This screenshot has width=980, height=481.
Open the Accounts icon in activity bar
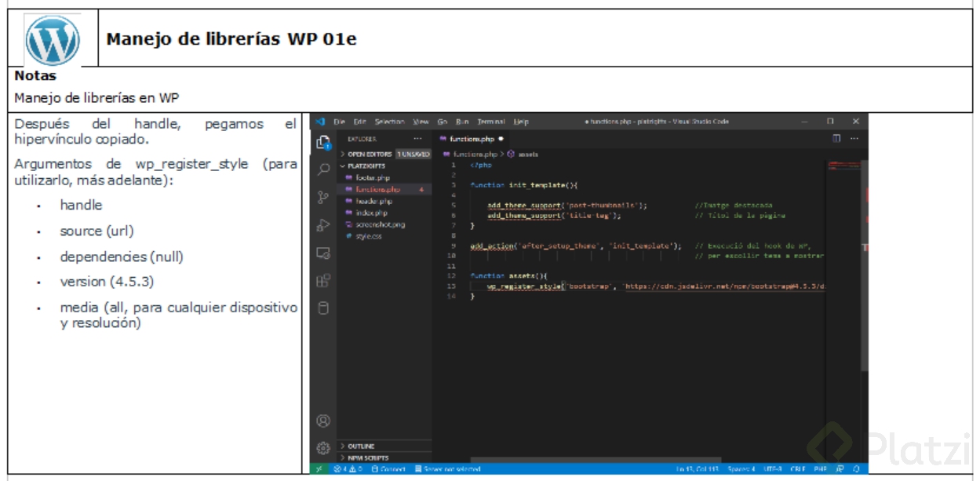point(322,421)
